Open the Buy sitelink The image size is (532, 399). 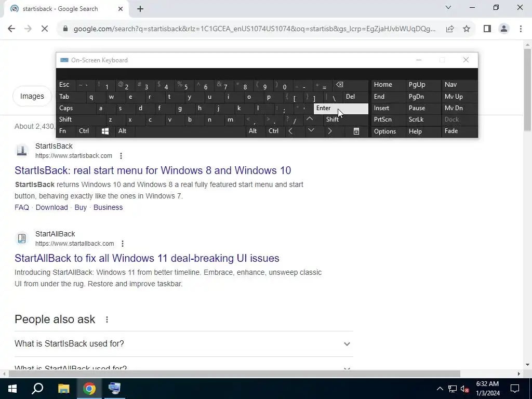click(x=81, y=207)
